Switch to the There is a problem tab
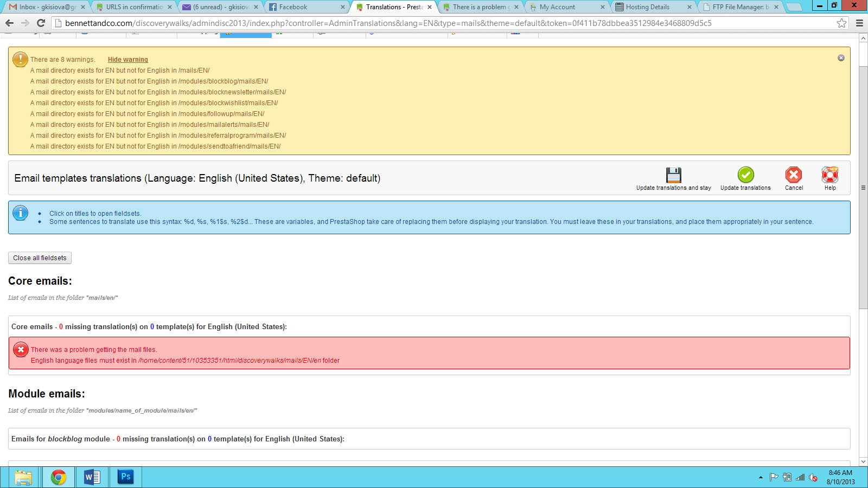The image size is (868, 488). 481,7
